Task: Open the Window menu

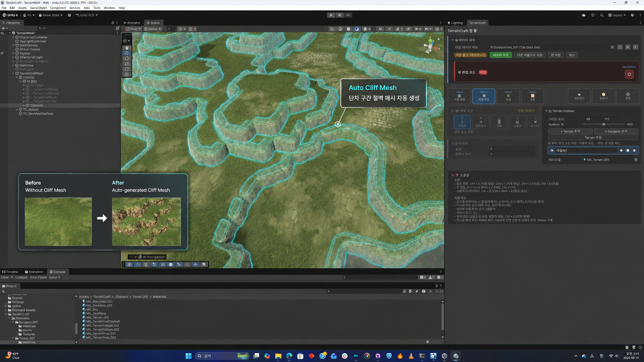Action: coord(109,8)
